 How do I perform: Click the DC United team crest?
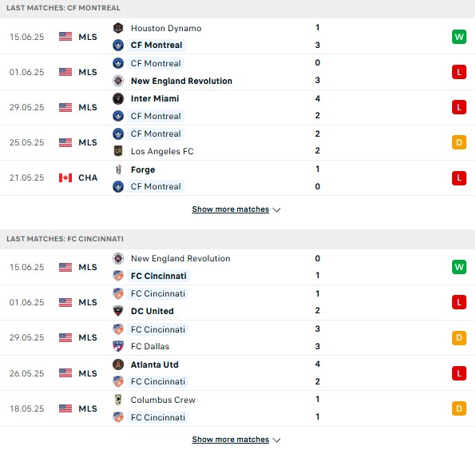[x=117, y=311]
